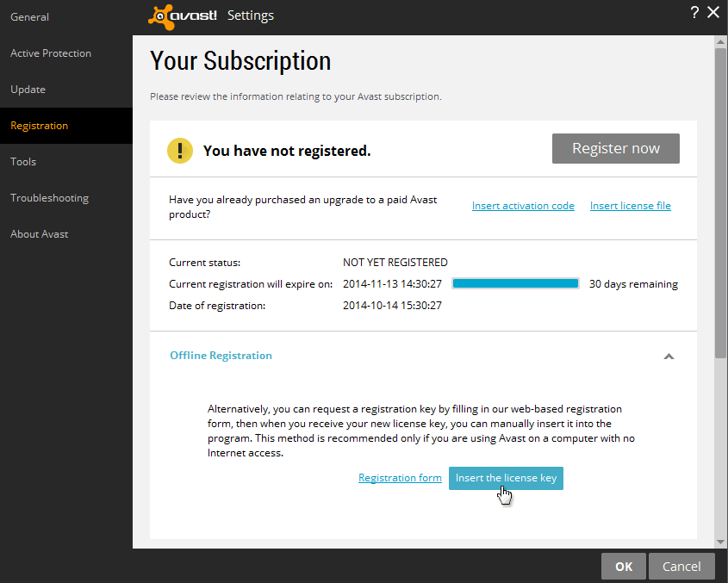Click the 30 days remaining label
This screenshot has height=583, width=728.
633,284
